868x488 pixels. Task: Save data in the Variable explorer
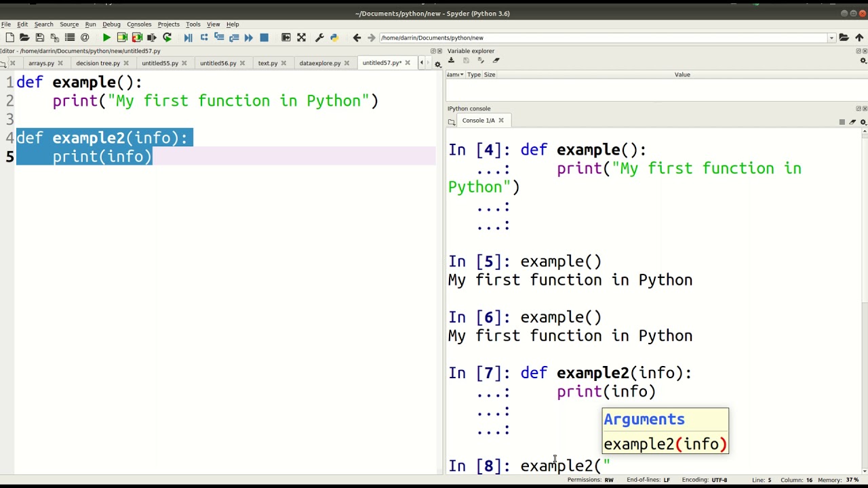click(x=466, y=60)
